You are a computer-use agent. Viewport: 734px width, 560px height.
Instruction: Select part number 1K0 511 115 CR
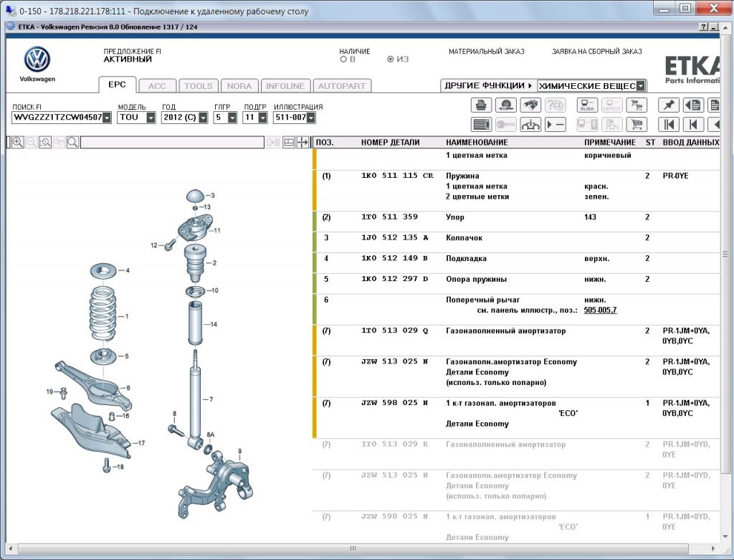coord(397,176)
